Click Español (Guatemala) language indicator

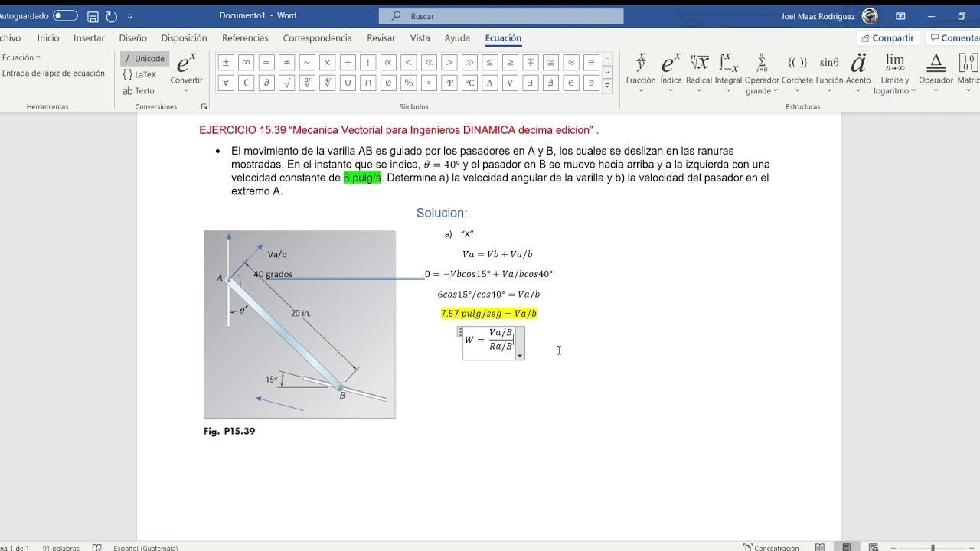point(145,548)
